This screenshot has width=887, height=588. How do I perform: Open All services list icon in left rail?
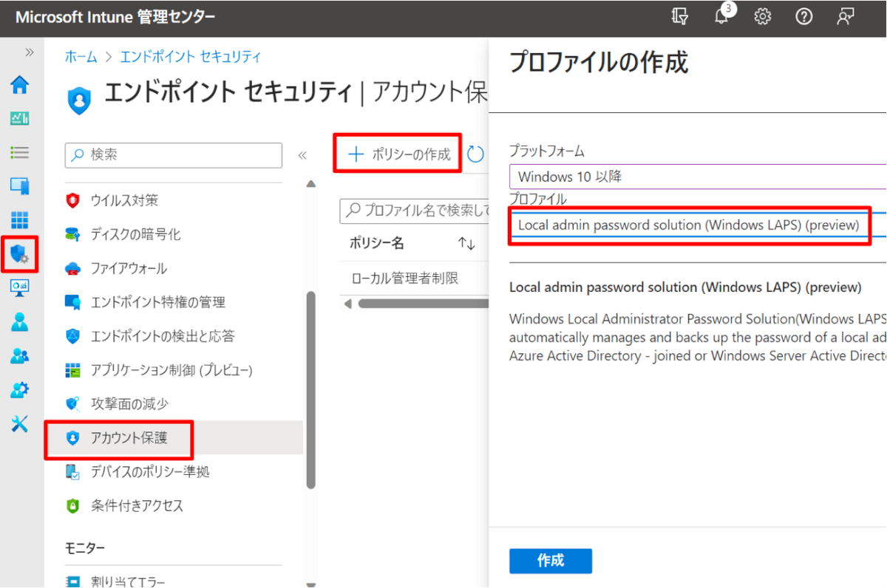[20, 153]
